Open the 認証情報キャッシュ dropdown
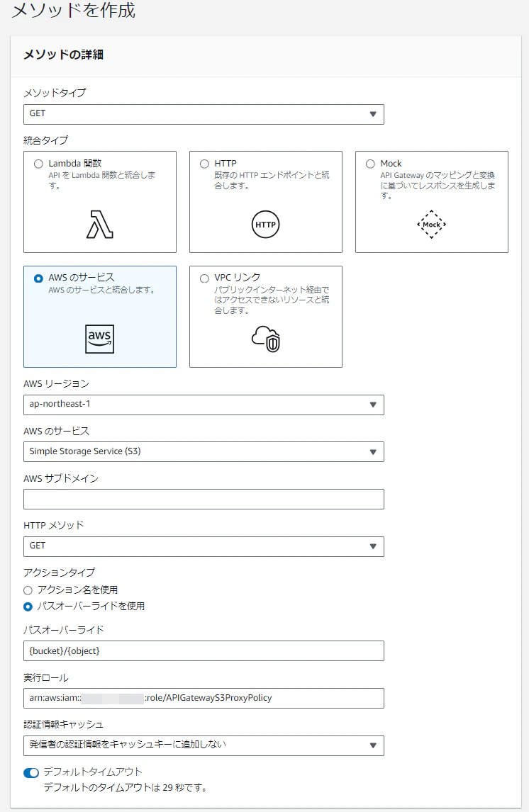 (x=204, y=745)
